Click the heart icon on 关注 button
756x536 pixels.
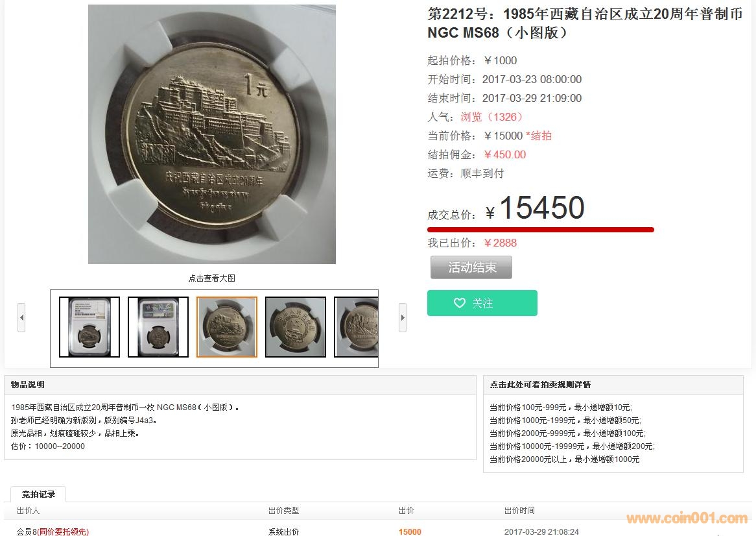coord(460,303)
